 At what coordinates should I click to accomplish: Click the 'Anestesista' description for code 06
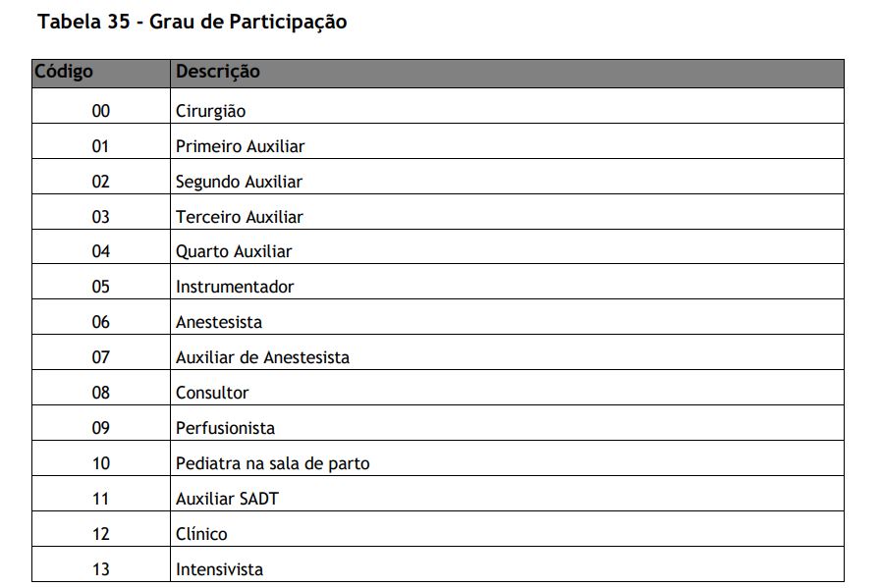pos(219,322)
